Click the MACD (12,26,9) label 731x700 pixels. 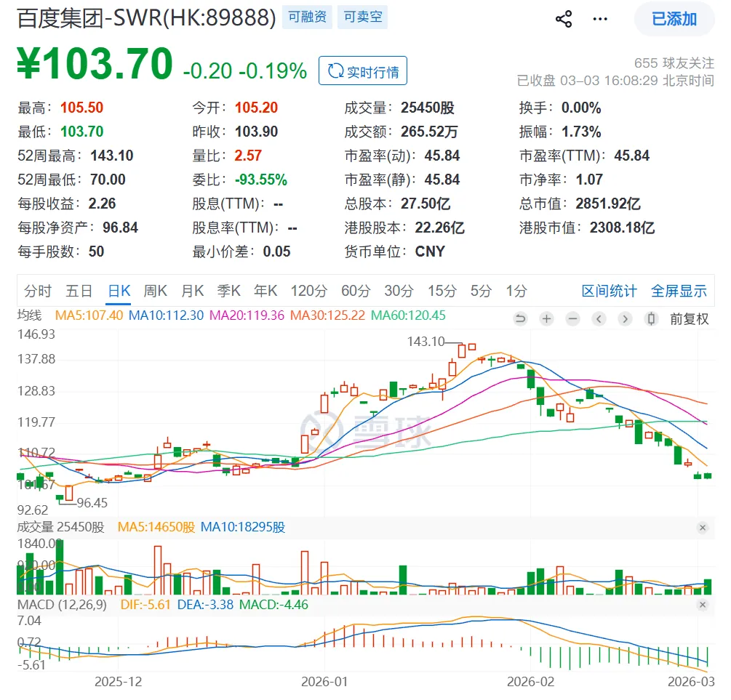(62, 605)
